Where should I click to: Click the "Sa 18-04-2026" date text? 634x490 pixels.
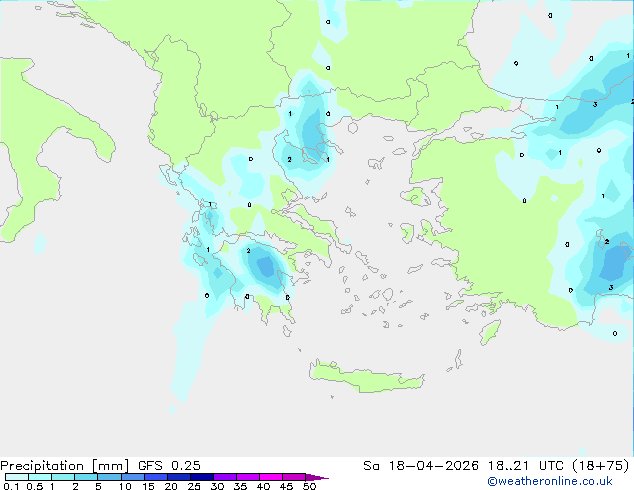coord(421,466)
